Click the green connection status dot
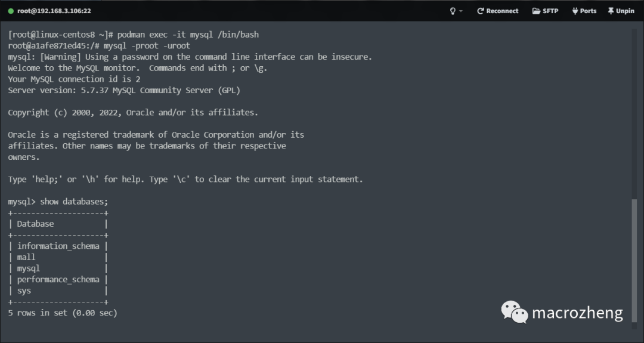Viewport: 644px width, 343px height. point(10,11)
